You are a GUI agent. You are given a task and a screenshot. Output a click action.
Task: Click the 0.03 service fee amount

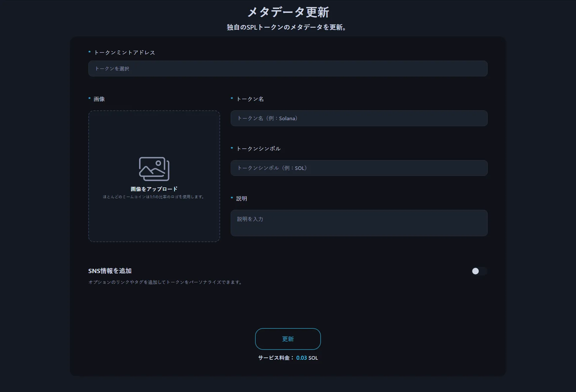tap(301, 358)
